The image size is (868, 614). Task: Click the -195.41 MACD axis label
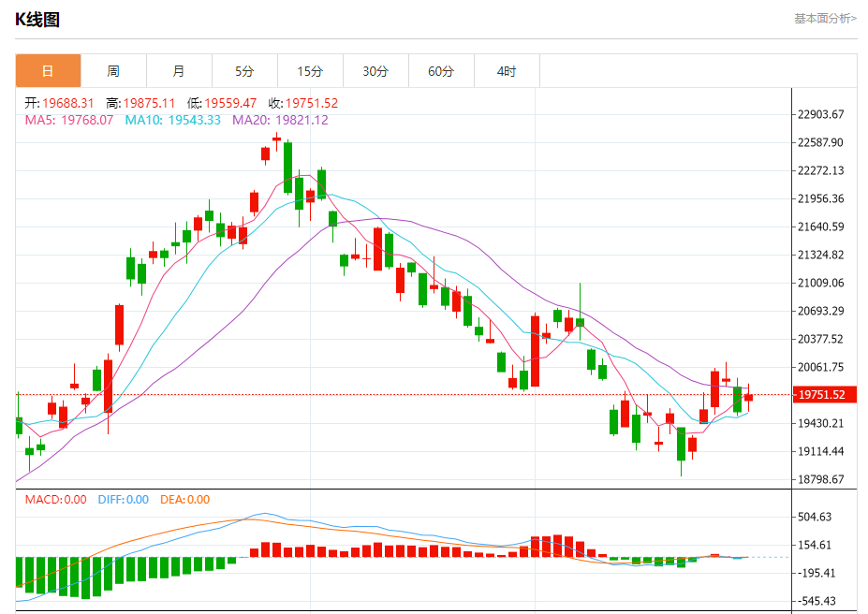coord(816,573)
